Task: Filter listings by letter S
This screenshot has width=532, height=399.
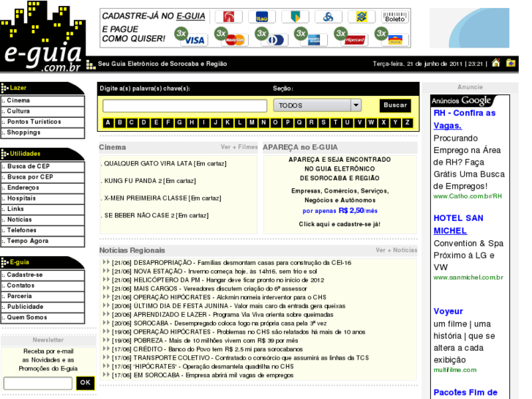Action: click(x=323, y=122)
